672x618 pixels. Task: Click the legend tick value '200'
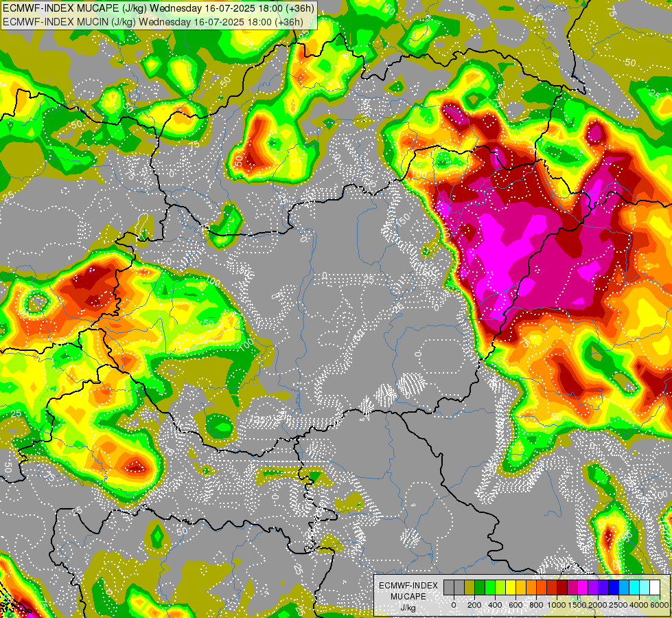point(474,605)
